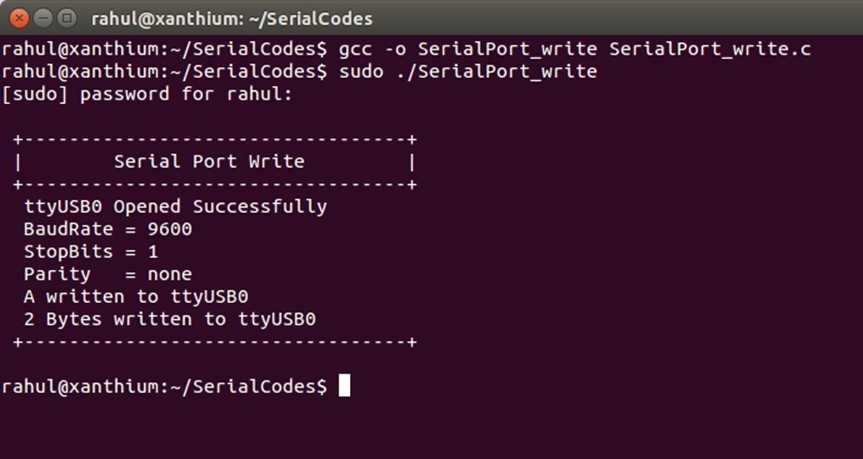Screen dimensions: 863x459
Task: Close the terminal window
Action: pyautogui.click(x=19, y=18)
